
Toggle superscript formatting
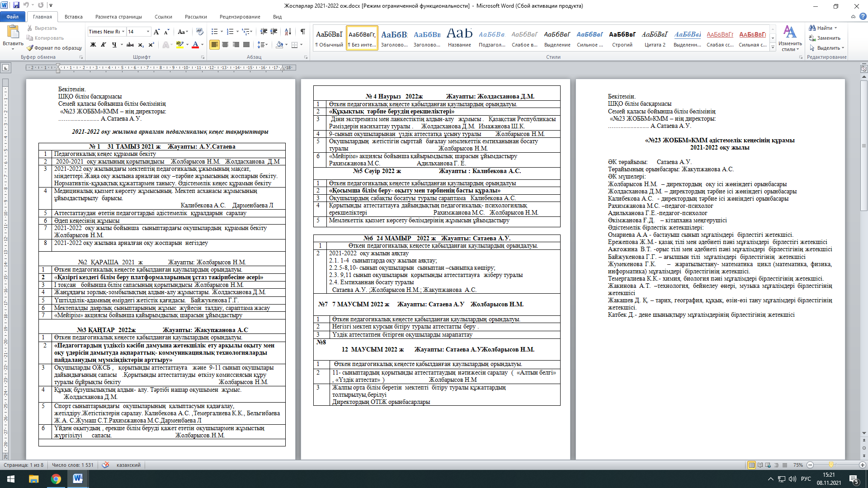tap(151, 45)
